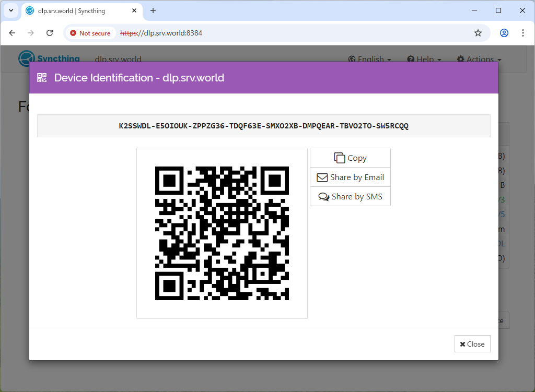535x392 pixels.
Task: Open the Actions dropdown menu
Action: coord(479,59)
